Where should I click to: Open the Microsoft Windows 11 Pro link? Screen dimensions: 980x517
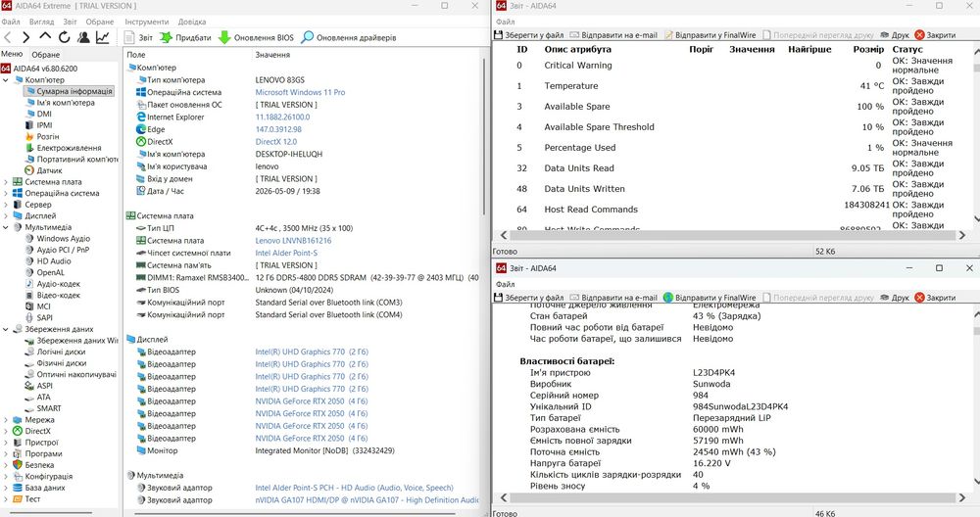(x=300, y=92)
